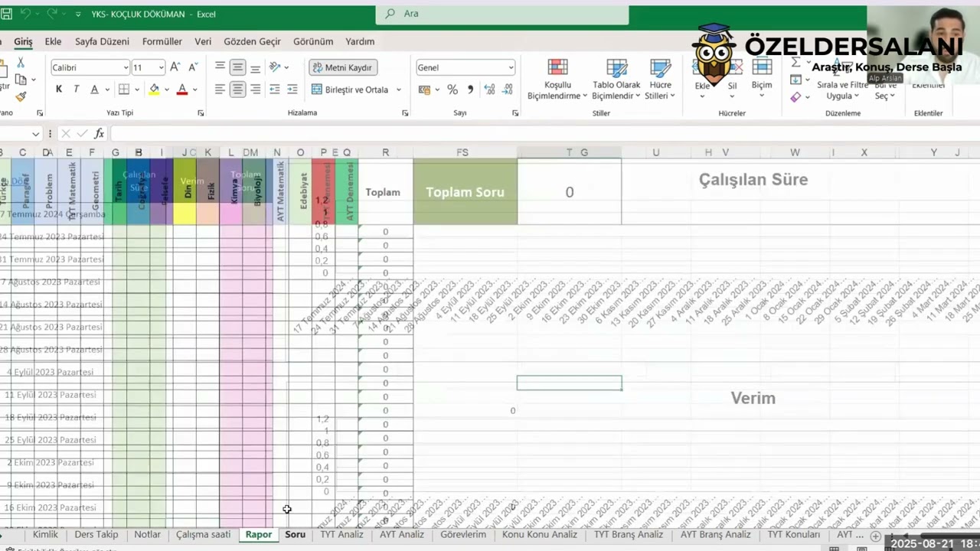
Task: Open Hücre Stilleri gallery
Action: click(x=659, y=80)
